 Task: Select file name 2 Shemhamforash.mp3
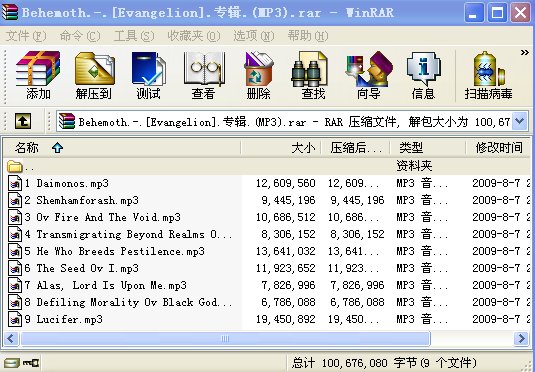(82, 200)
